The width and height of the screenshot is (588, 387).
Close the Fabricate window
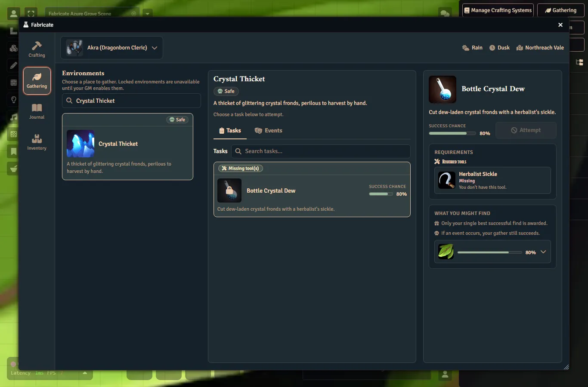pos(560,25)
